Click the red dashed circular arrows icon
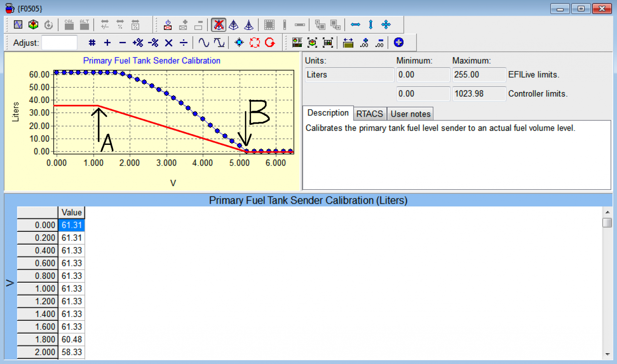Viewport: 617px width, 364px height. point(255,42)
